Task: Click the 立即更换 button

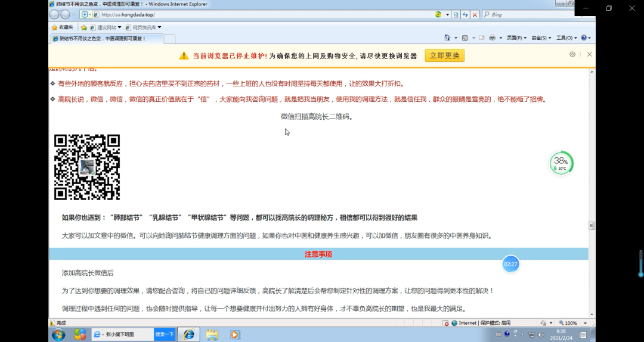Action: pyautogui.click(x=444, y=55)
